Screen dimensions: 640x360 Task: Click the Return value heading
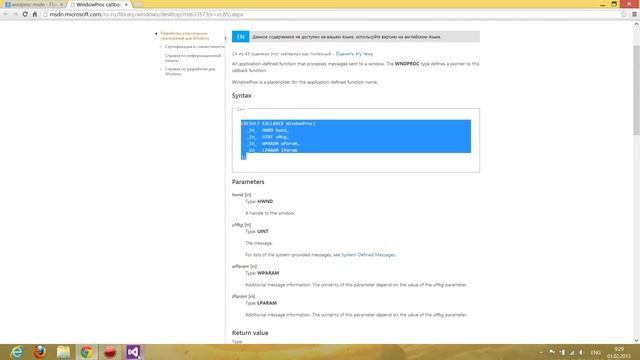point(250,333)
